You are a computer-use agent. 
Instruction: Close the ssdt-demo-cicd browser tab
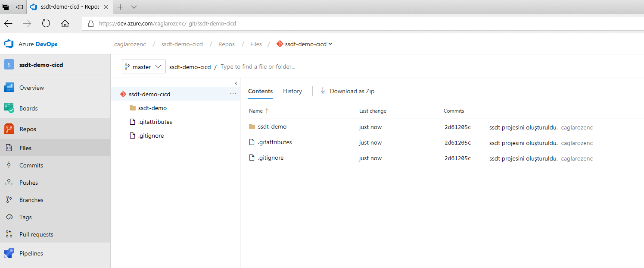(x=106, y=7)
